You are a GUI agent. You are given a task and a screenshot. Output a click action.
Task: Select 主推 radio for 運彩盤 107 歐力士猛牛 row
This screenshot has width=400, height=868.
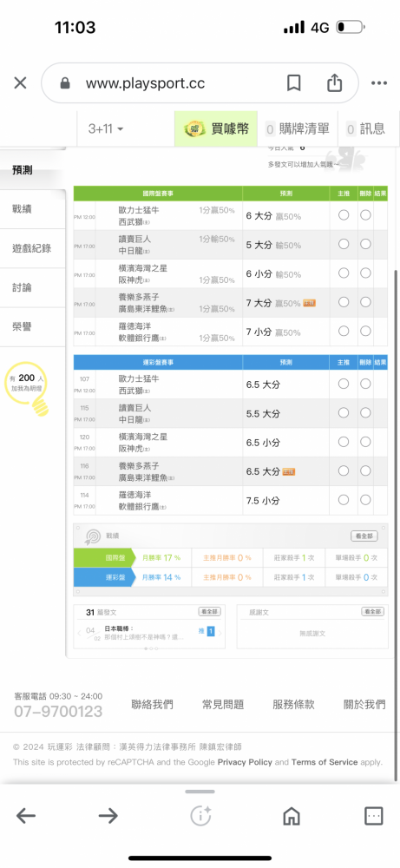[344, 384]
